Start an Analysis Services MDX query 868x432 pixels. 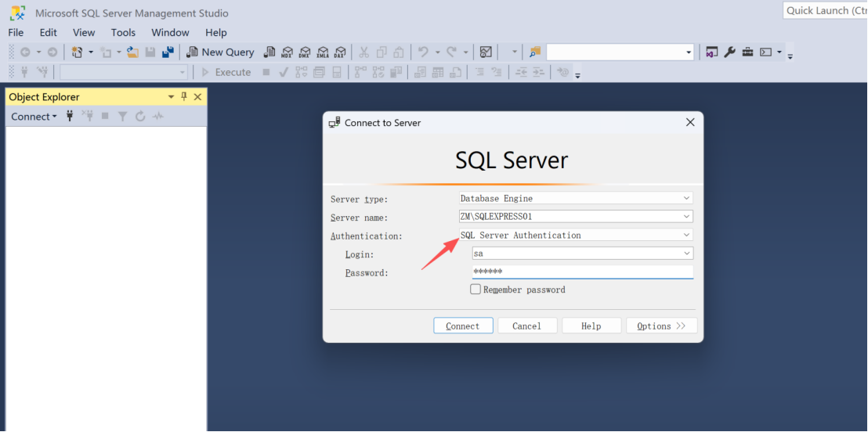pyautogui.click(x=287, y=52)
